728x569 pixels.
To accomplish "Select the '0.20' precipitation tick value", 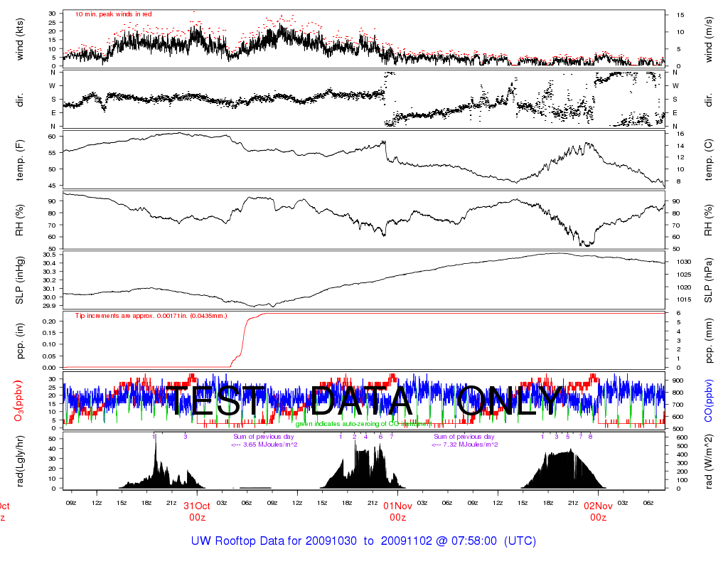I will 49,321.
